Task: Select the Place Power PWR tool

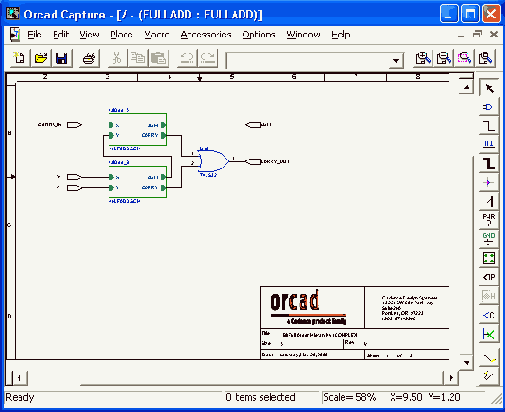Action: tap(489, 220)
